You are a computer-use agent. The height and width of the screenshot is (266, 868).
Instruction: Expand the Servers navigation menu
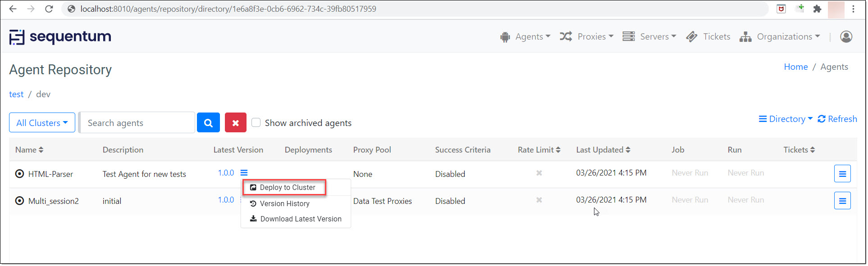pyautogui.click(x=649, y=36)
